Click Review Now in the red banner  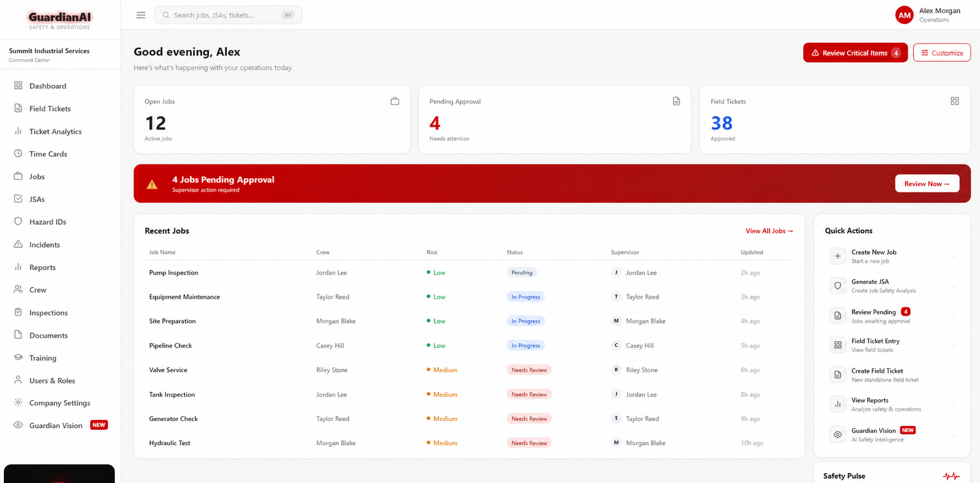click(x=927, y=184)
